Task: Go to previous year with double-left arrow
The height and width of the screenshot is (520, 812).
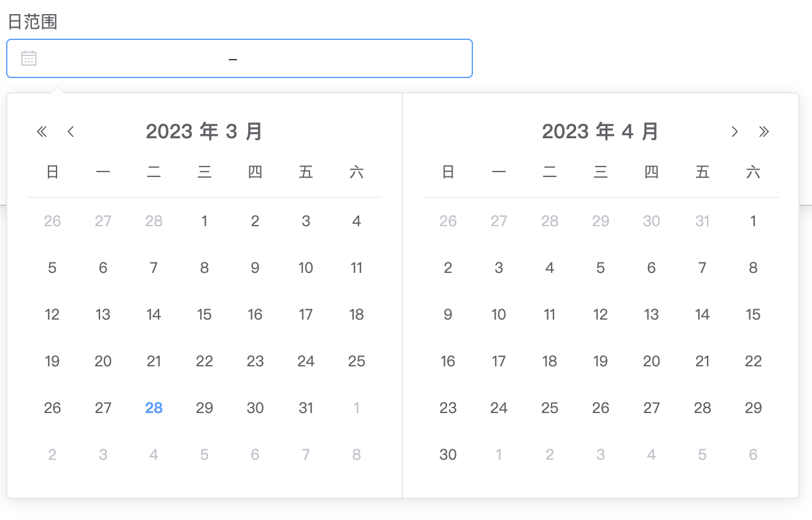Action: tap(42, 131)
